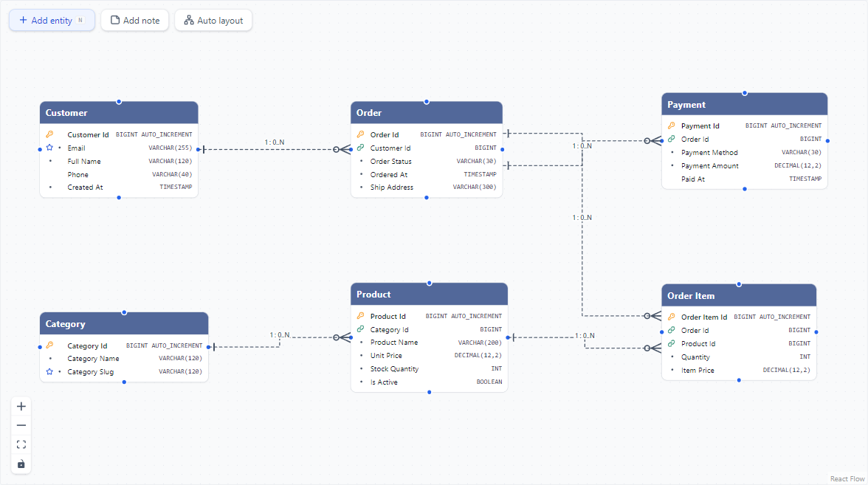868x485 pixels.
Task: Click the star icon beside Category Slug
Action: (50, 371)
